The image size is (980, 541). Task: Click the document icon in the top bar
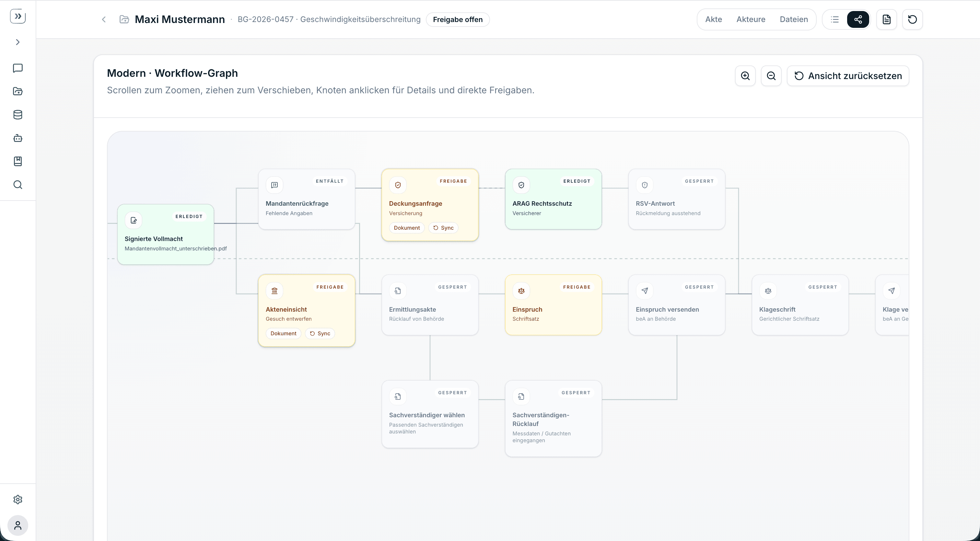[x=886, y=19]
